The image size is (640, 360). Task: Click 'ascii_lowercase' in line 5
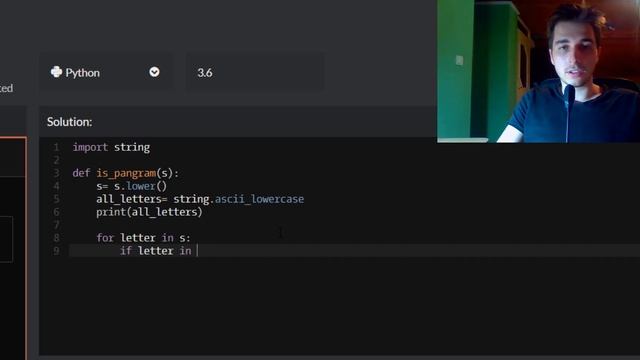coord(259,199)
